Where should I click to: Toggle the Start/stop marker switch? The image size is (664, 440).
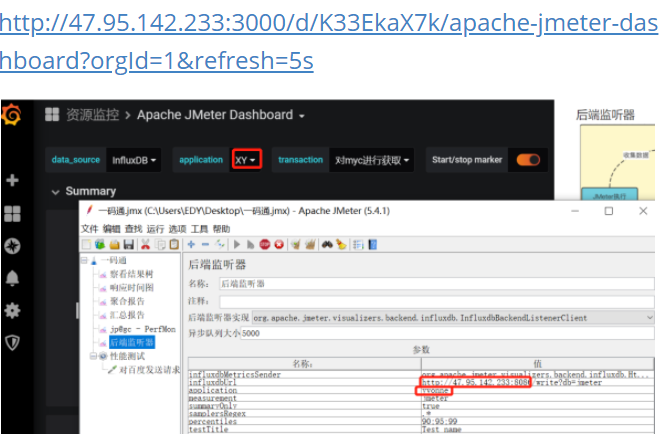pyautogui.click(x=528, y=160)
